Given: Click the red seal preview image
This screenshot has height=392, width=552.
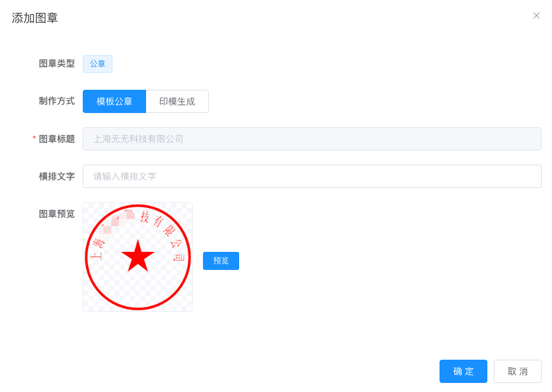Looking at the screenshot, I should 138,257.
